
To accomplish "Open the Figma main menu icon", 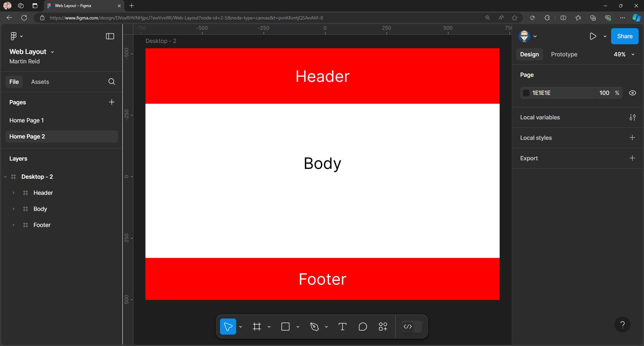I will pos(13,36).
